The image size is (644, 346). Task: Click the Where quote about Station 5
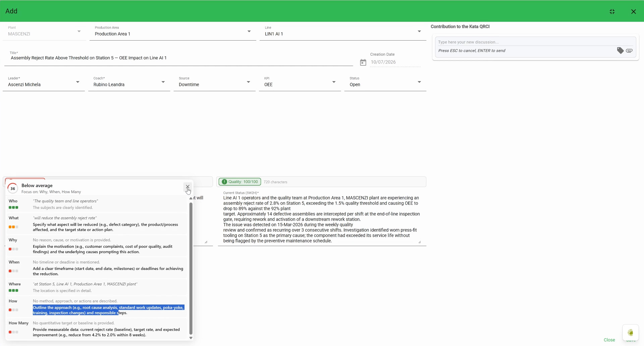85,284
